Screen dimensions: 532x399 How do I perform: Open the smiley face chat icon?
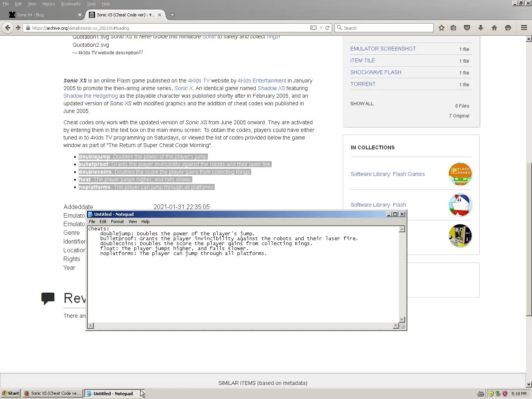pos(508,28)
